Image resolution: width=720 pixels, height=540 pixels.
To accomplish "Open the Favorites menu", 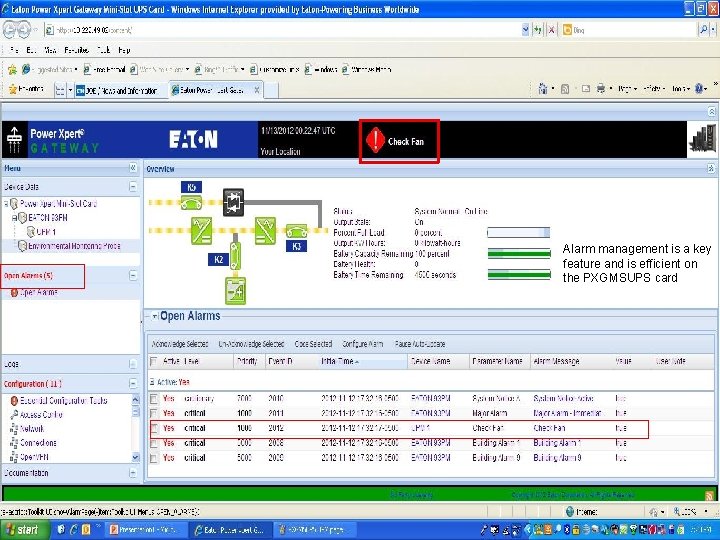I will point(76,50).
